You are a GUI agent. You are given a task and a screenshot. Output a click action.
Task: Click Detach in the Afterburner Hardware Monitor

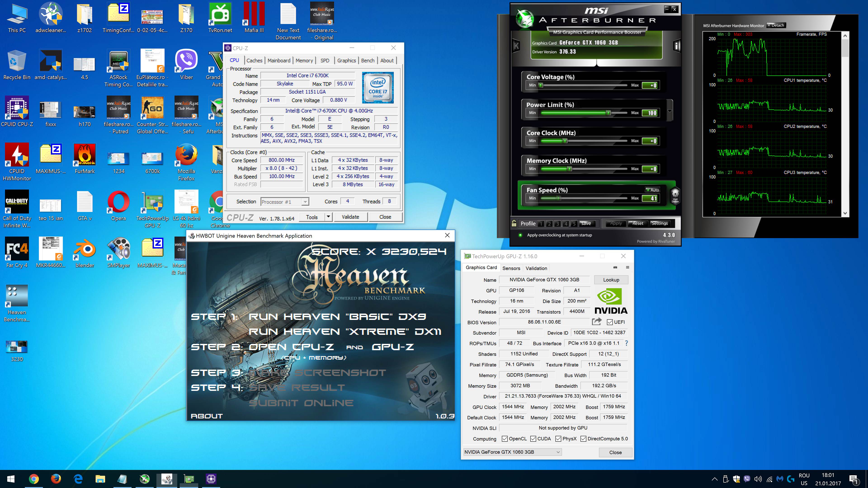776,25
